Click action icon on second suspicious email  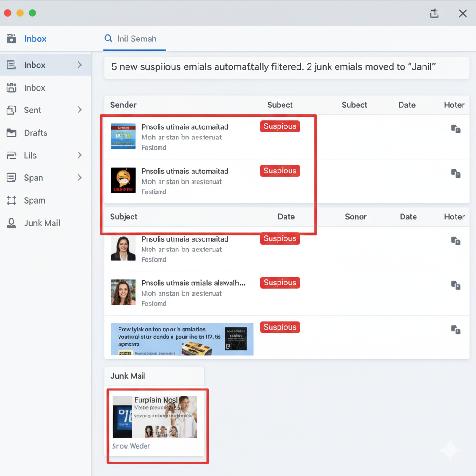point(456,173)
